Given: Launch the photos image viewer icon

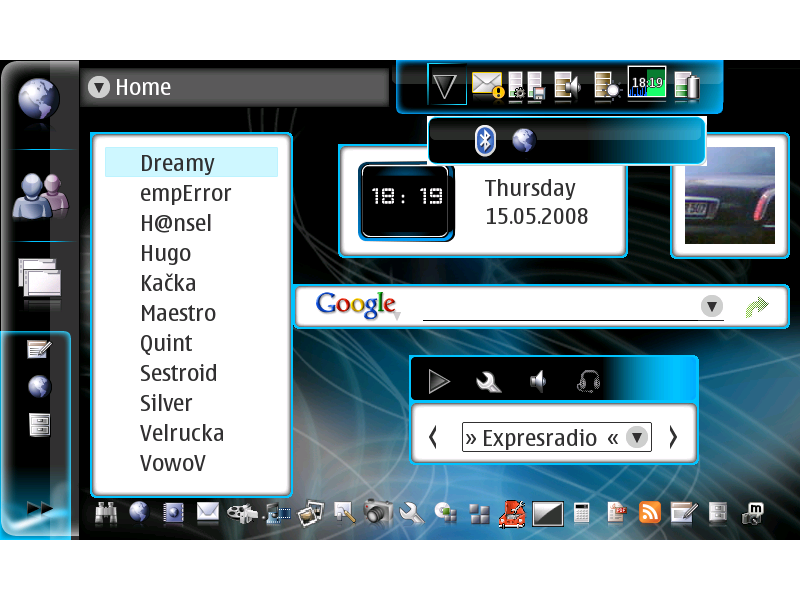Looking at the screenshot, I should tap(311, 513).
